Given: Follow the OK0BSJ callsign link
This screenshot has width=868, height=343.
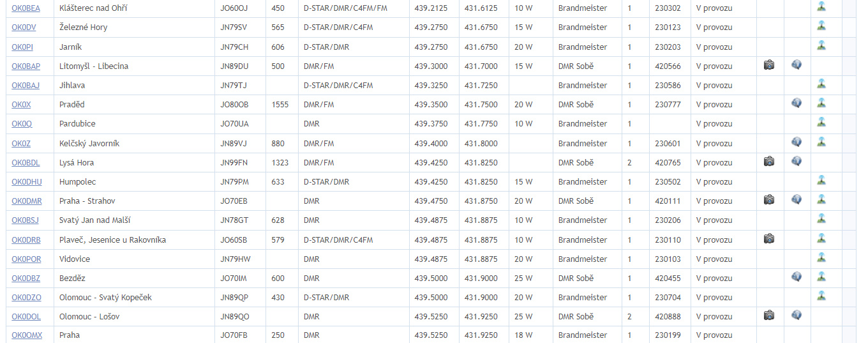Looking at the screenshot, I should [25, 220].
